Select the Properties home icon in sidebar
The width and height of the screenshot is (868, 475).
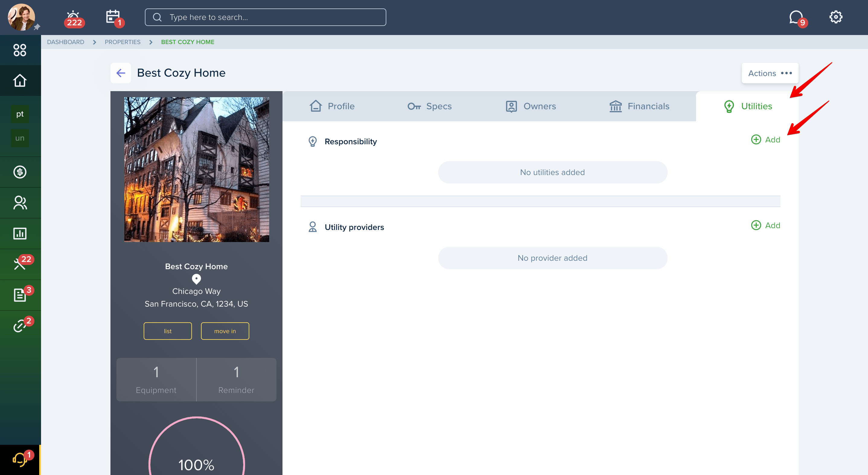(20, 81)
